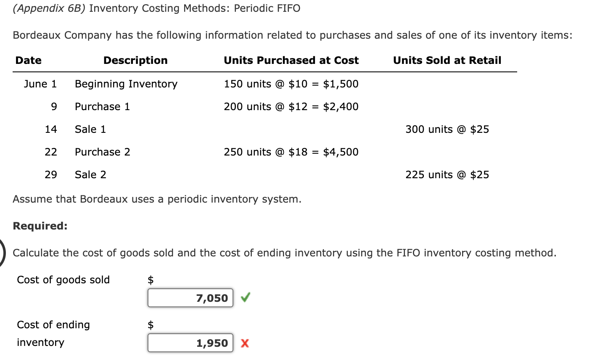The height and width of the screenshot is (364, 592).
Task: Click the Cost of goods sold input field
Action: pyautogui.click(x=190, y=298)
